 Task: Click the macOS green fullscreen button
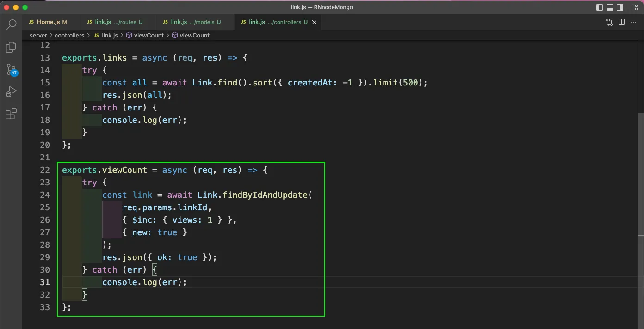coord(25,7)
